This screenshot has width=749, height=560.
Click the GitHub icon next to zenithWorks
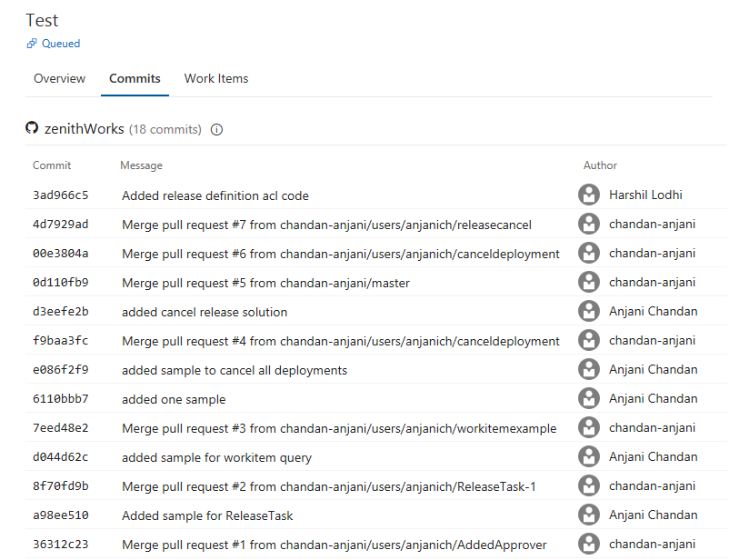[x=32, y=128]
